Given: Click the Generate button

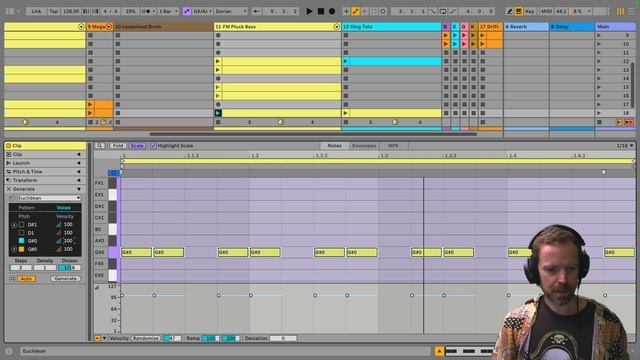Looking at the screenshot, I should (65, 279).
